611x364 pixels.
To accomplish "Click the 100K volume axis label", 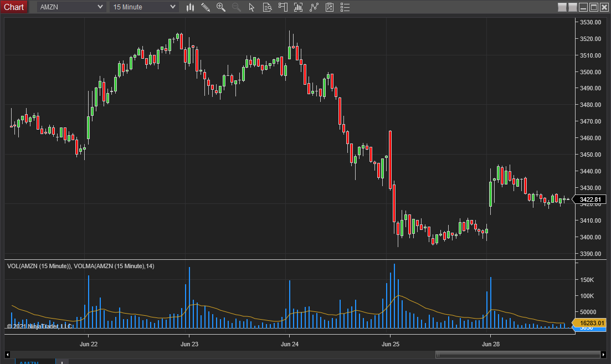I will point(587,296).
